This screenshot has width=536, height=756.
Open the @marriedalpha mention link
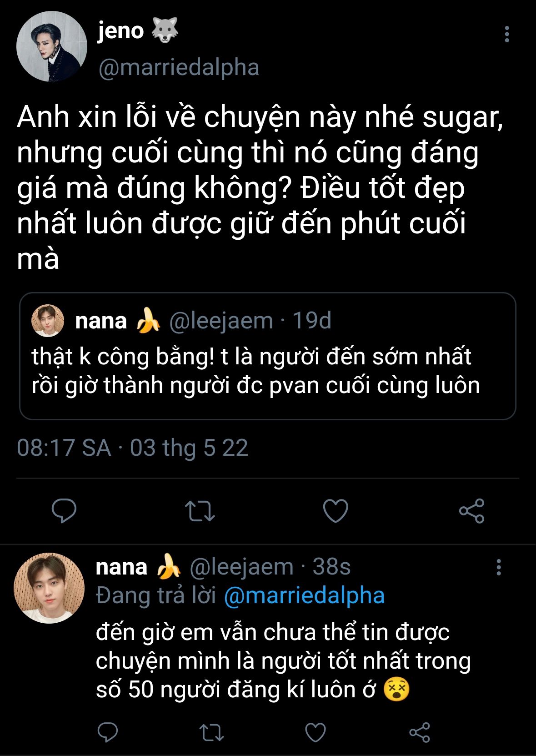click(304, 595)
